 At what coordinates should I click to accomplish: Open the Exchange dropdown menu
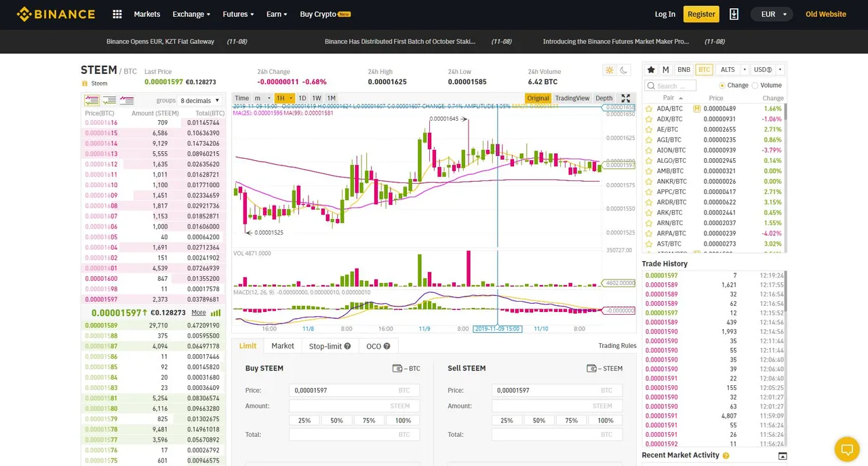click(x=191, y=14)
